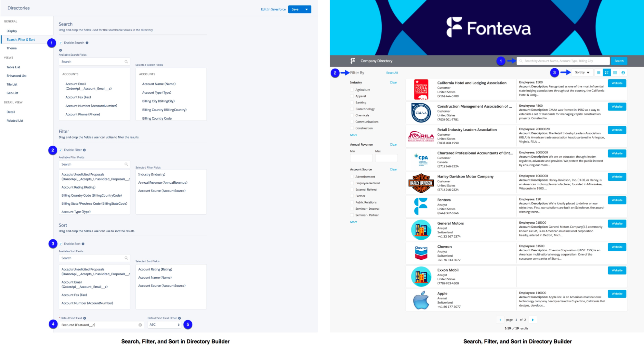
Task: Open the Sort by dropdown
Action: pos(582,72)
